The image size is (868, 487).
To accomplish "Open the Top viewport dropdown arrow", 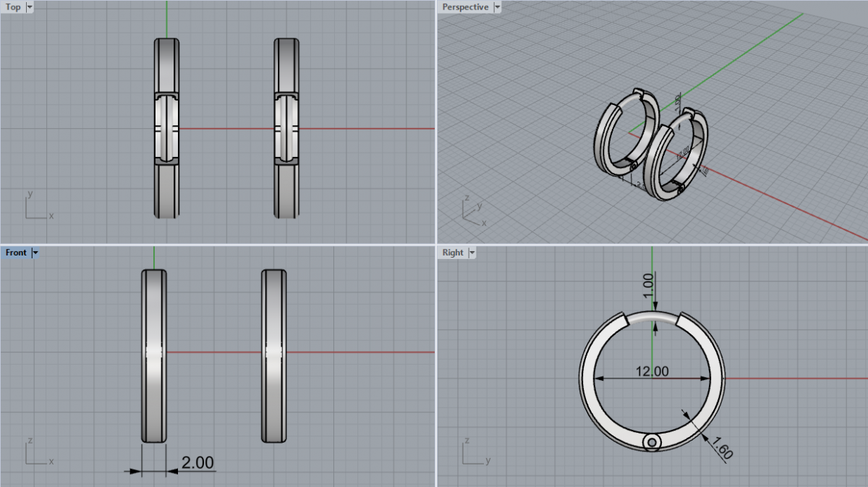I will click(x=30, y=7).
